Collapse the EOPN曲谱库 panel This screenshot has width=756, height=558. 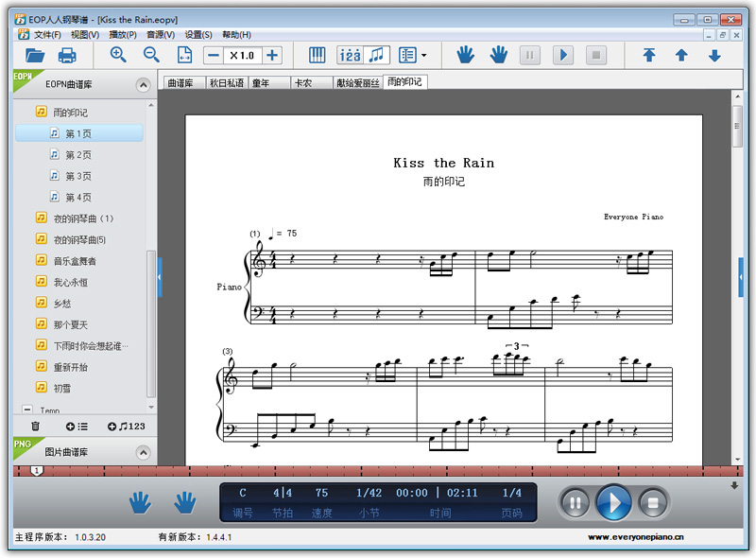pyautogui.click(x=143, y=85)
